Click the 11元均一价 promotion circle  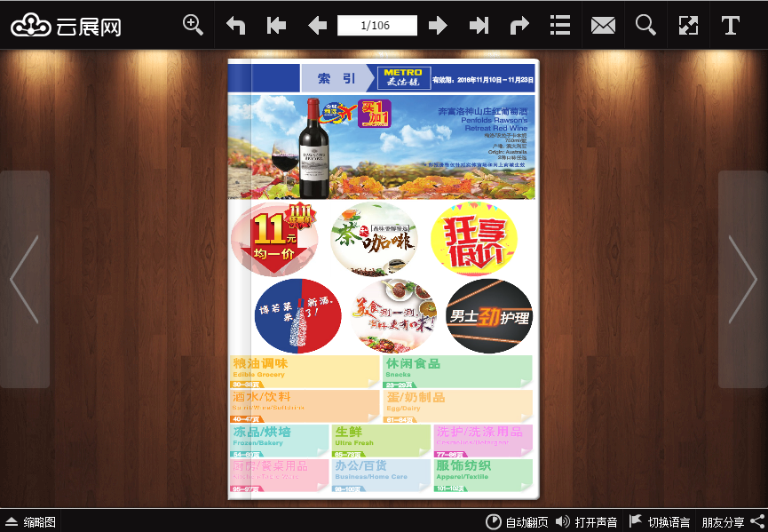tap(274, 239)
